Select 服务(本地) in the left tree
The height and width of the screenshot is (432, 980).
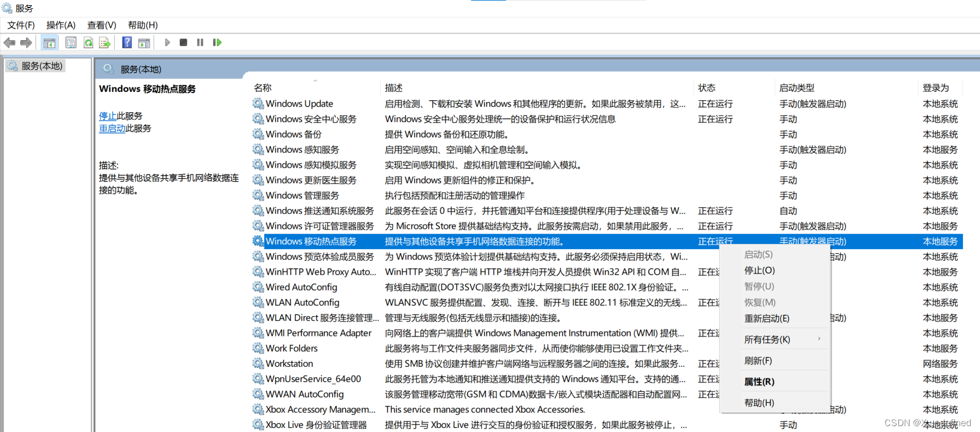[x=42, y=66]
